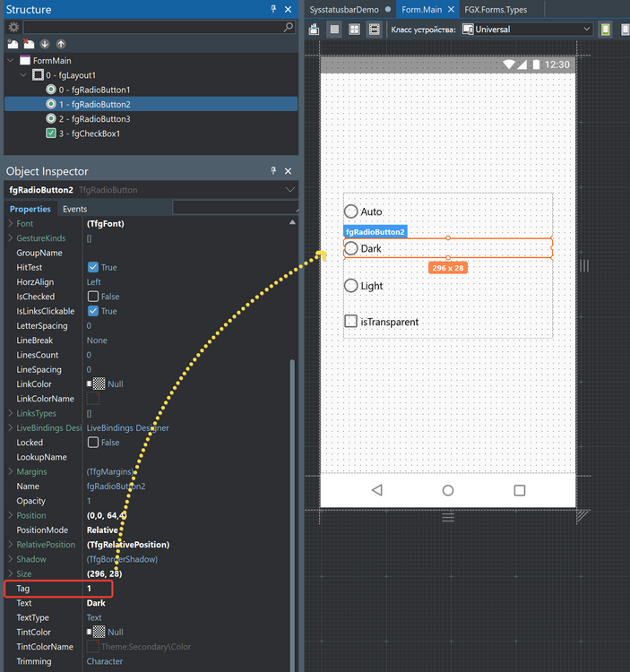Switch to the Events tab

75,209
